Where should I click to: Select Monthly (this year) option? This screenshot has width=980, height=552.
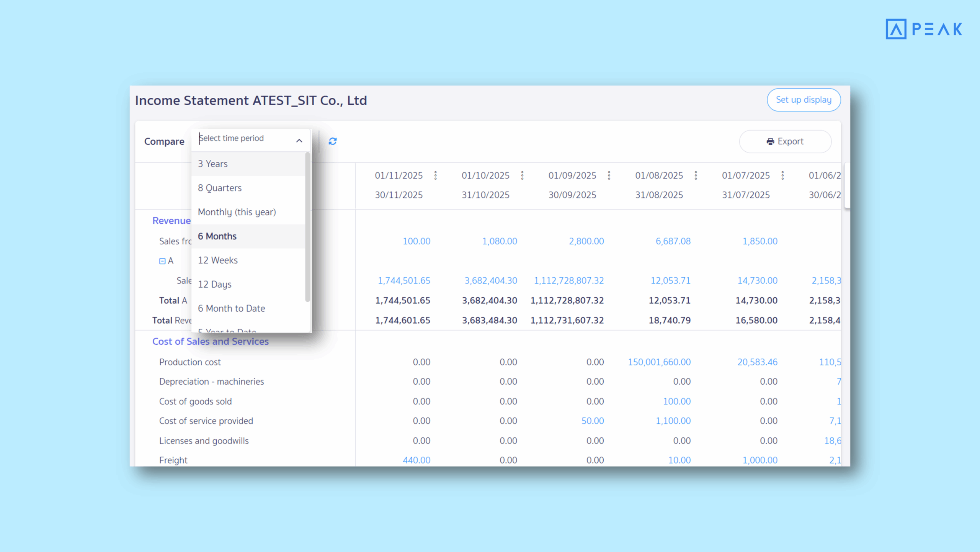(237, 212)
